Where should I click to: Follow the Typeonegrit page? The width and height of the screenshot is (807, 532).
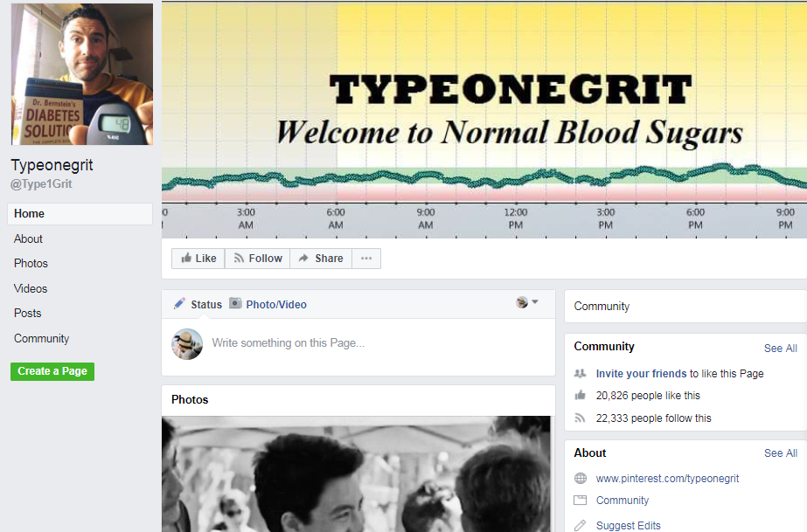[x=257, y=259]
